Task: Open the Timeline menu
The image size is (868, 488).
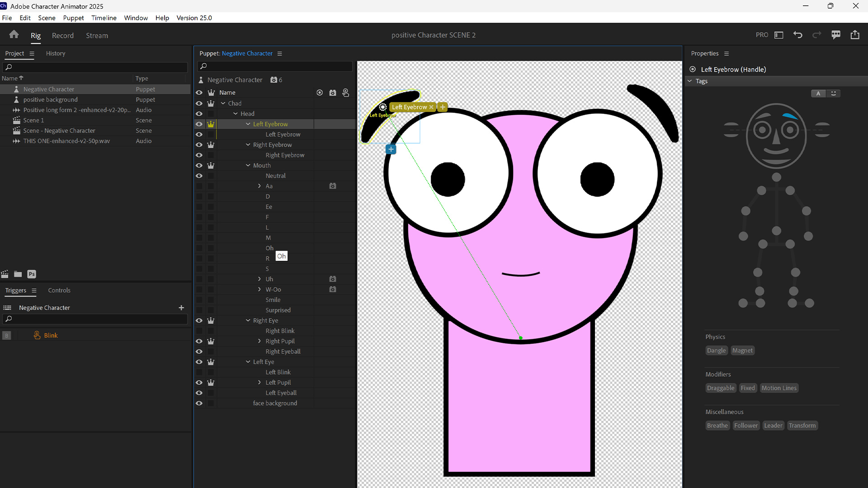Action: pos(104,18)
